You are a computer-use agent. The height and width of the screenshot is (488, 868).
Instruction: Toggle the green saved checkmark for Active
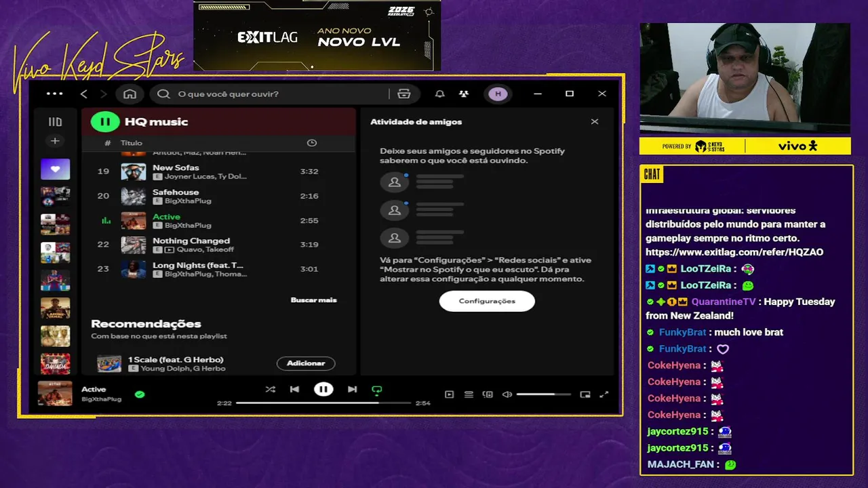click(140, 394)
